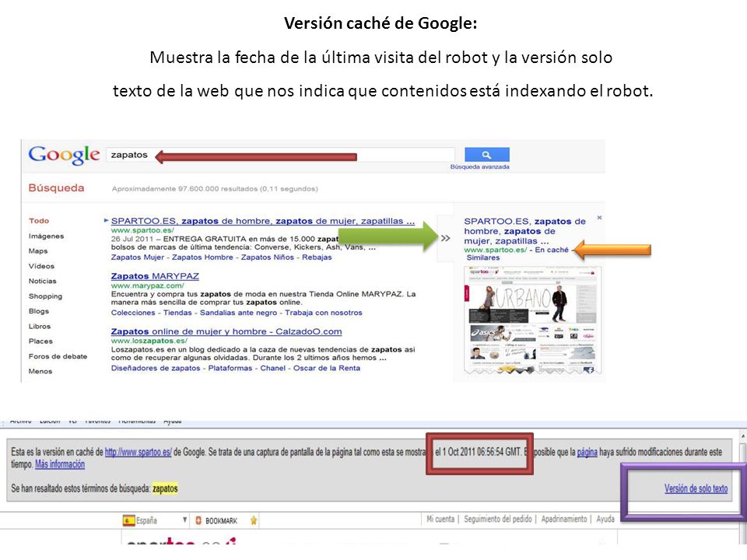The image size is (747, 560).
Task: Open the Zapatos Mujer sitelink
Action: pos(137,257)
